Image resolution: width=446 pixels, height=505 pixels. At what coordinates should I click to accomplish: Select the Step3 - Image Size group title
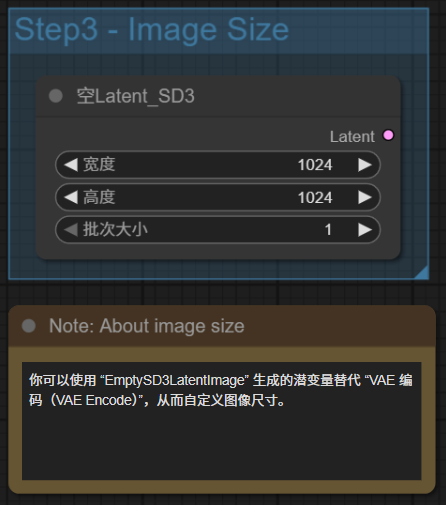[x=152, y=30]
